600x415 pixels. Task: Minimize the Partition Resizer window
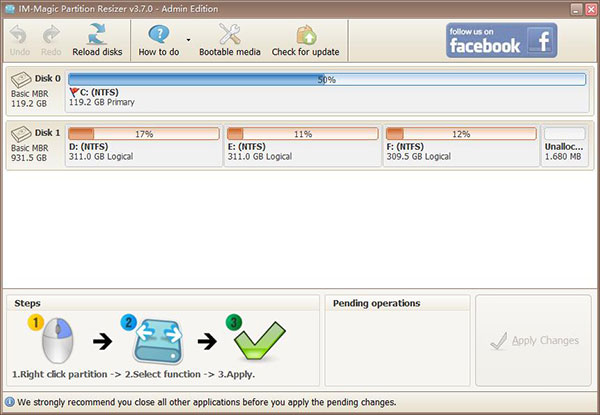point(577,9)
